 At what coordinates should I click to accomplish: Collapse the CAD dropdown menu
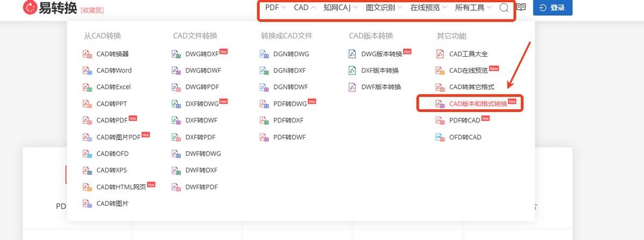coord(304,7)
